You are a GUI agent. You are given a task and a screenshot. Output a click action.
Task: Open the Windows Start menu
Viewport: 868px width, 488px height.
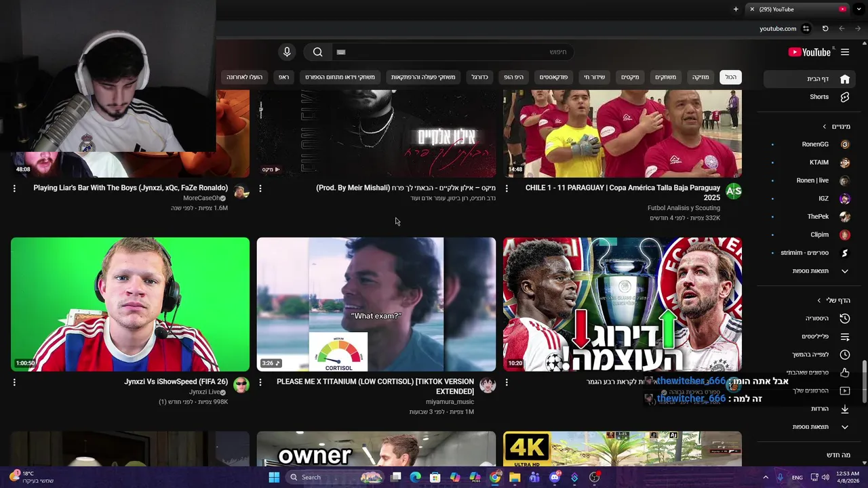coord(274,477)
